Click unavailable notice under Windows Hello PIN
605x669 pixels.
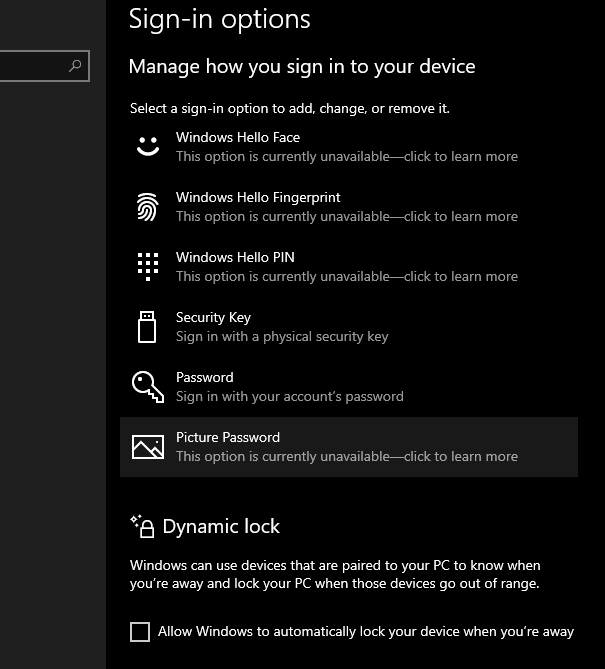[x=347, y=276]
